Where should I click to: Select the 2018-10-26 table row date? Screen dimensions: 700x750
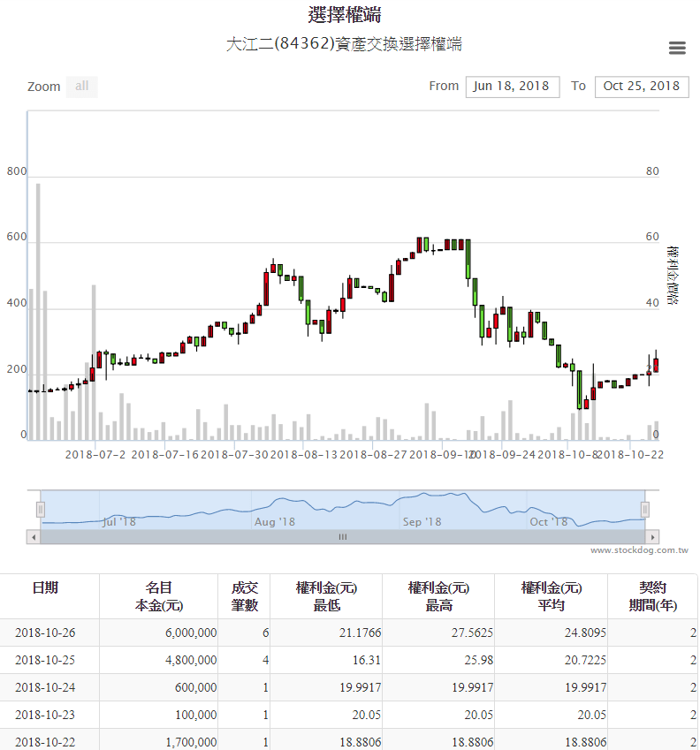coord(46,633)
